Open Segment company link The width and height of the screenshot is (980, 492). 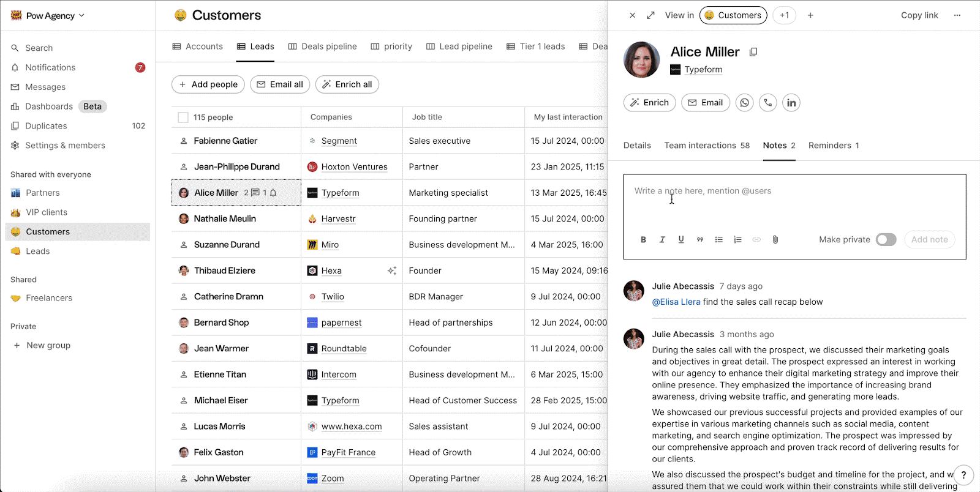click(339, 141)
